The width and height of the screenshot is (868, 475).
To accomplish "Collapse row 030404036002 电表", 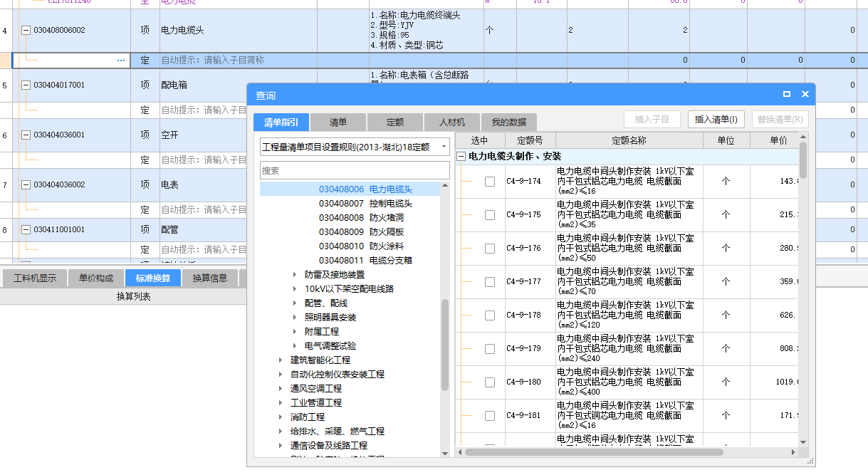I will click(x=26, y=185).
